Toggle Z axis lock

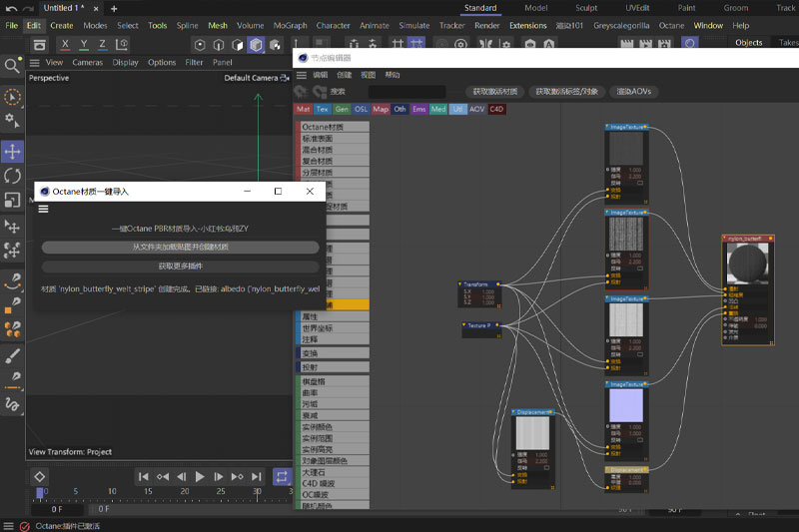[x=102, y=45]
